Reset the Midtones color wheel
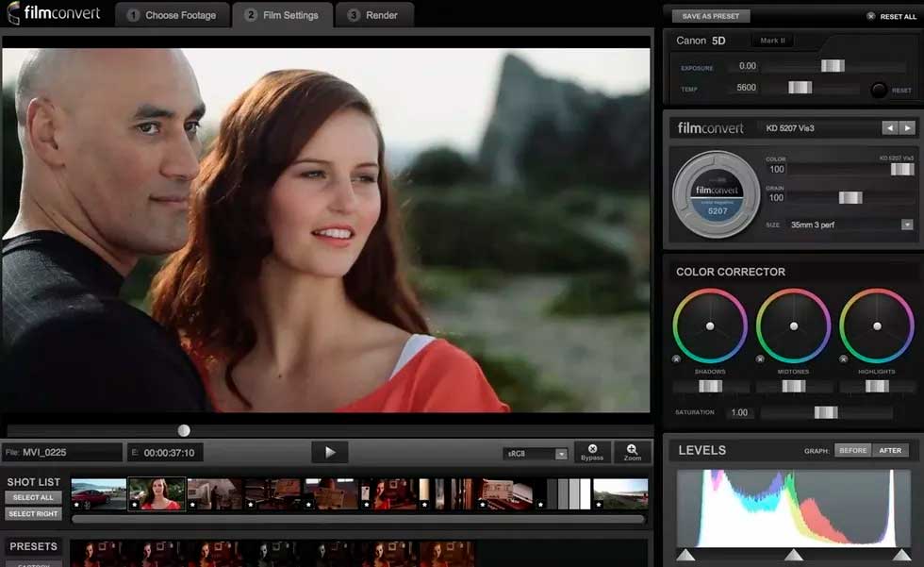This screenshot has width=924, height=567. [760, 359]
